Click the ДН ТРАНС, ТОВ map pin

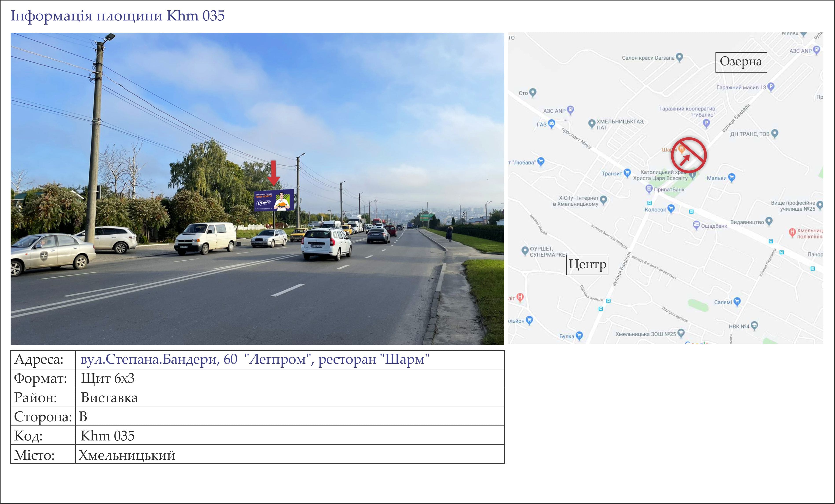(774, 133)
